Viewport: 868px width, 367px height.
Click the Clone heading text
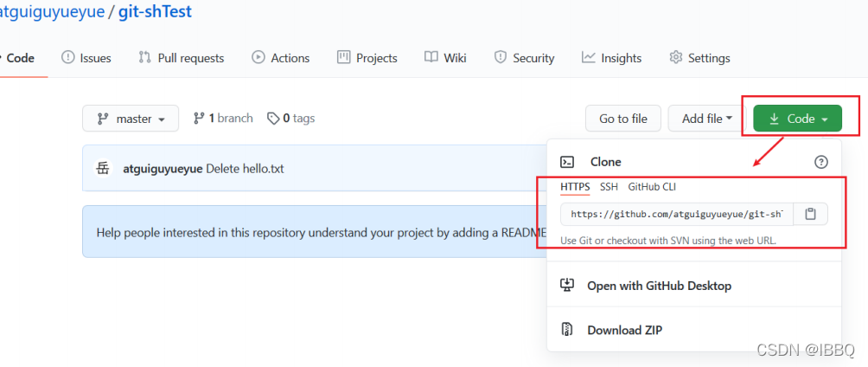pos(605,162)
